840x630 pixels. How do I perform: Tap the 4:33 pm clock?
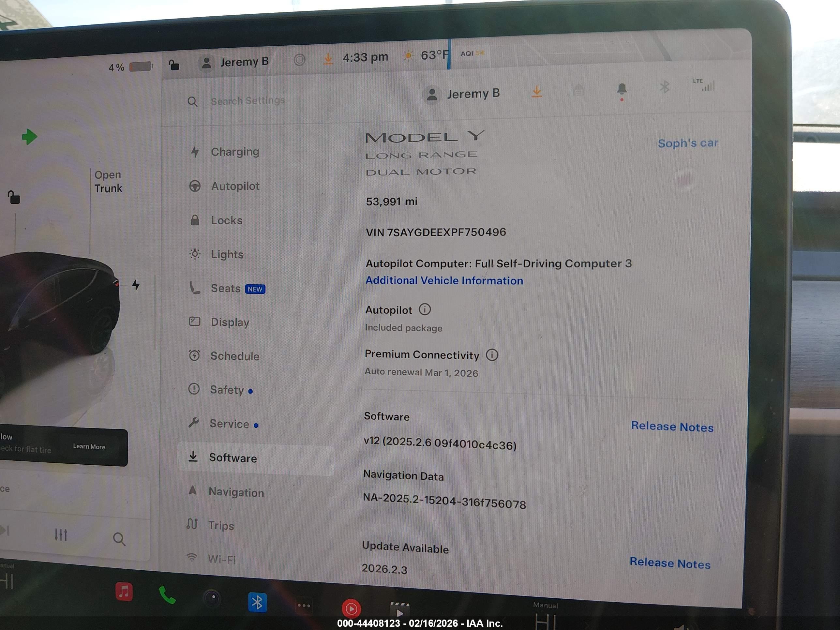365,57
